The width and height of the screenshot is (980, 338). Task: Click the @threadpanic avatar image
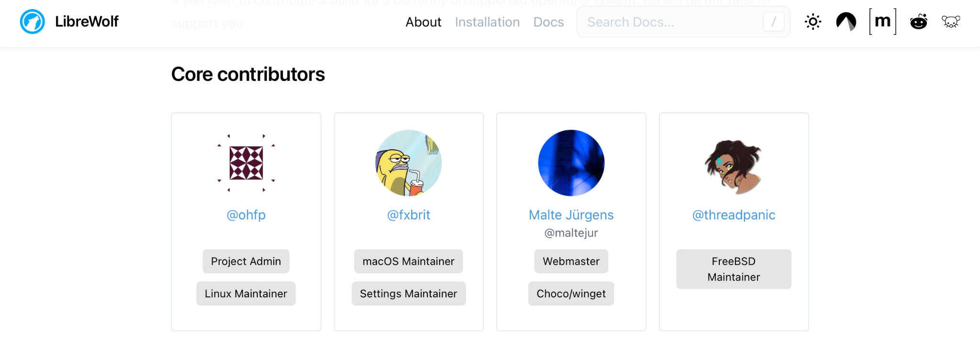734,163
